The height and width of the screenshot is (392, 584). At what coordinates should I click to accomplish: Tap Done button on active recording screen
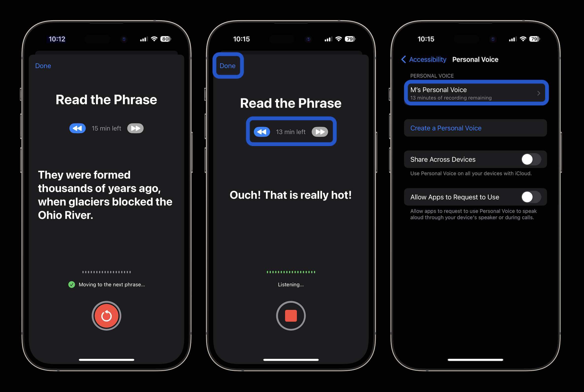click(x=227, y=66)
